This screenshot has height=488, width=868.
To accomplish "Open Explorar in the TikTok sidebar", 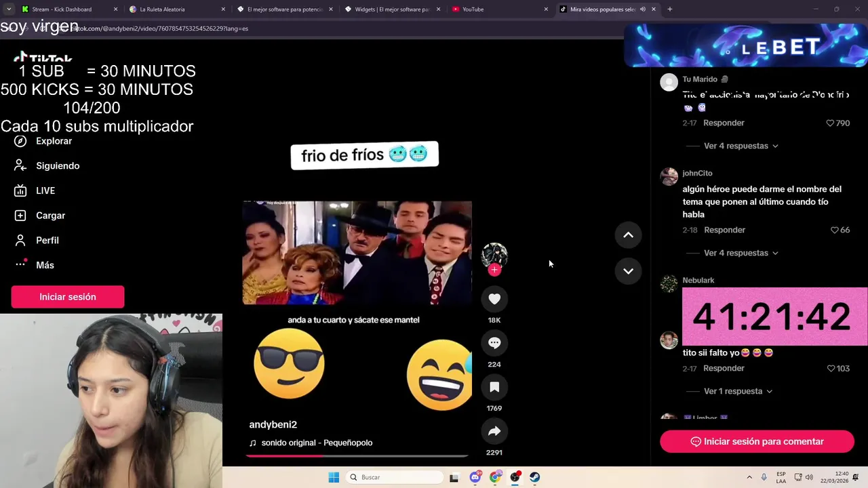I will click(43, 141).
